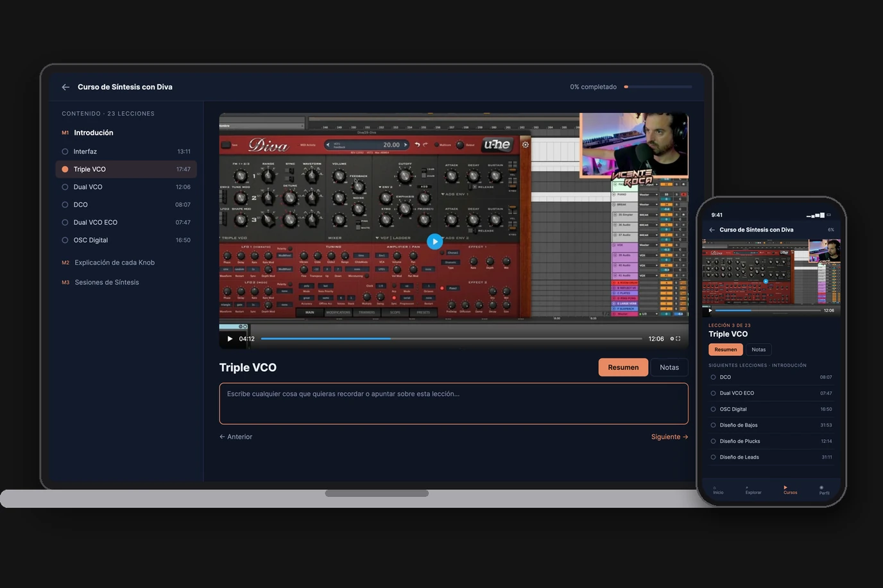Select the Notas tab on the phone
Viewport: 883px width, 588px height.
click(759, 349)
